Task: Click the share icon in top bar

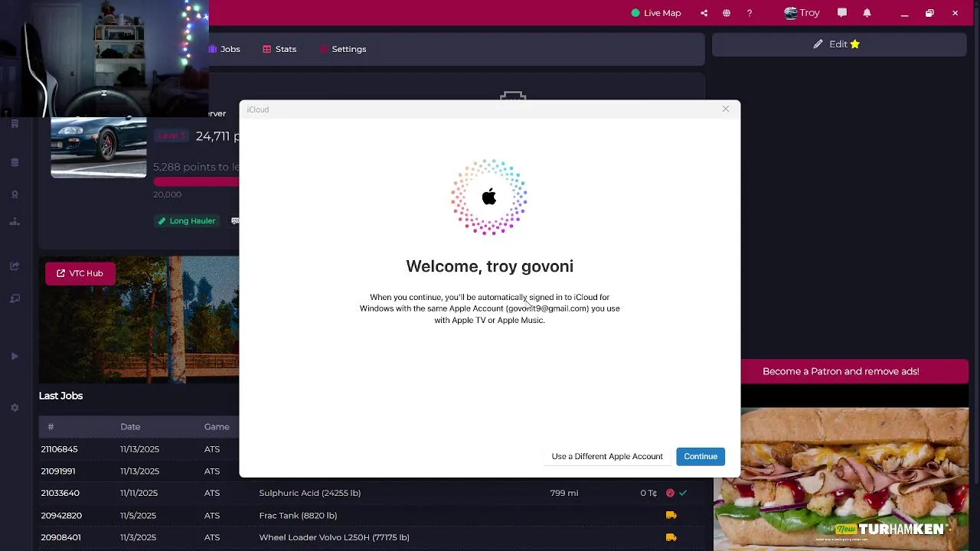Action: click(704, 13)
